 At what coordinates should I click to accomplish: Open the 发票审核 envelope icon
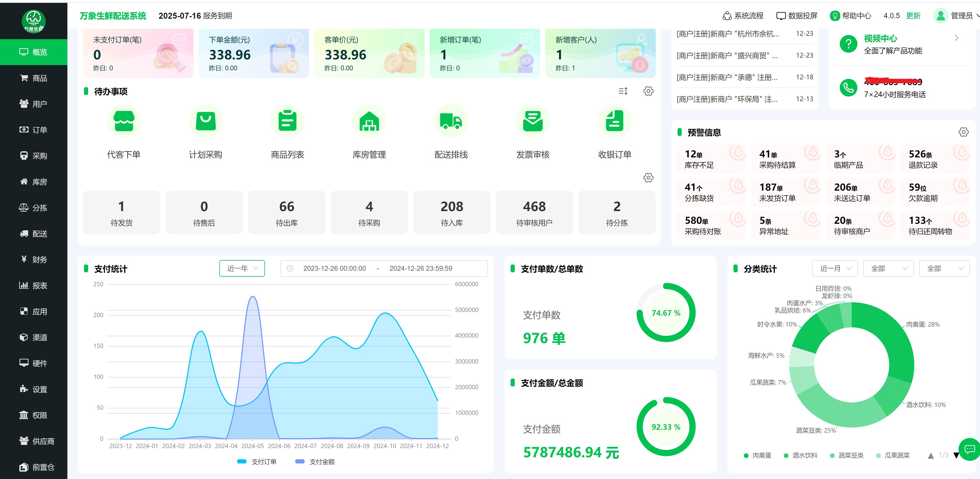[533, 121]
